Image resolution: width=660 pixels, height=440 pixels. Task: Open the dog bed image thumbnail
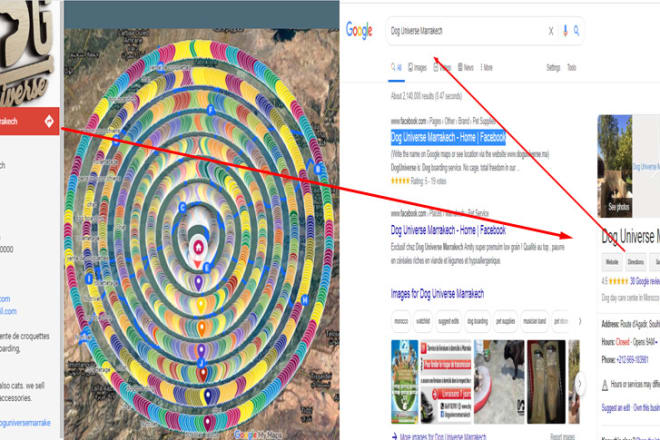pos(499,381)
